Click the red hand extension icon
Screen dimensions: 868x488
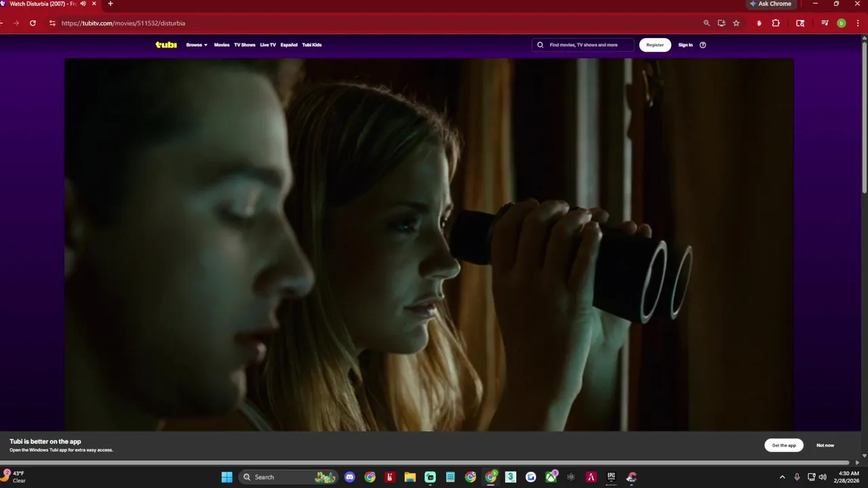click(x=759, y=23)
